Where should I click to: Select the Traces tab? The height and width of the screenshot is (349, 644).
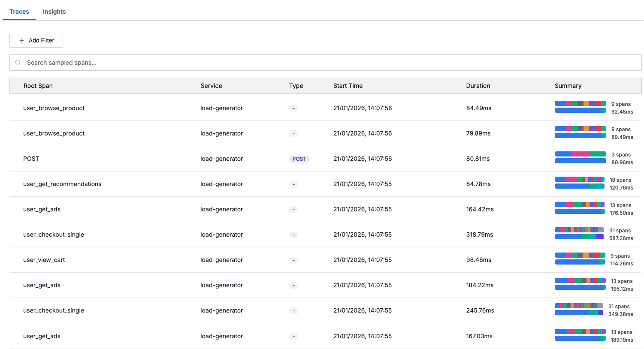pyautogui.click(x=19, y=12)
